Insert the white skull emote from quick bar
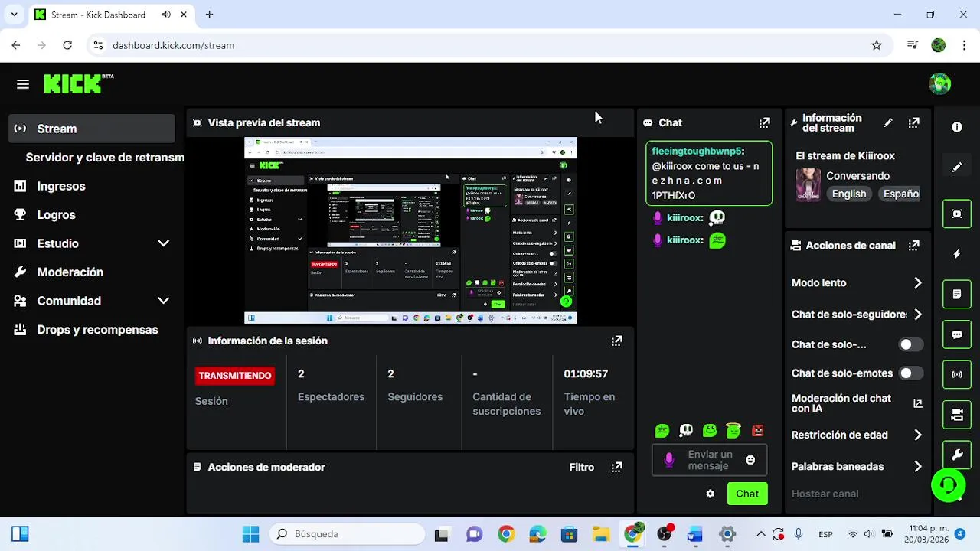 click(x=686, y=431)
